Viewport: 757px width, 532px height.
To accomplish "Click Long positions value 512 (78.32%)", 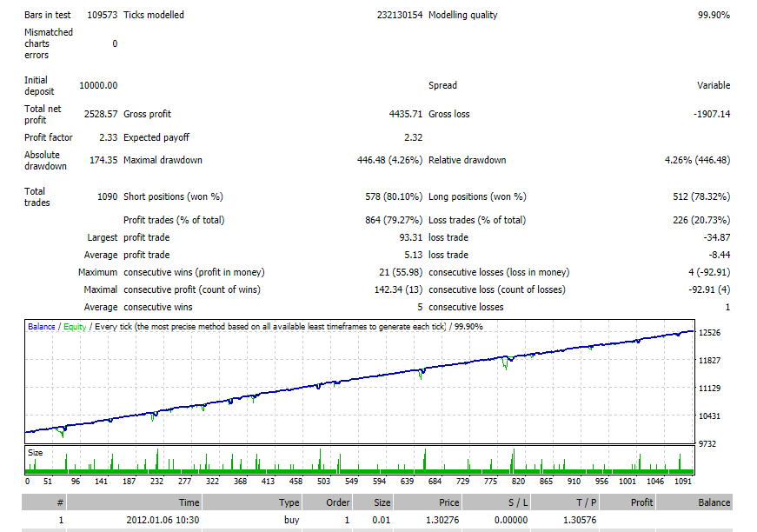I will (x=701, y=197).
